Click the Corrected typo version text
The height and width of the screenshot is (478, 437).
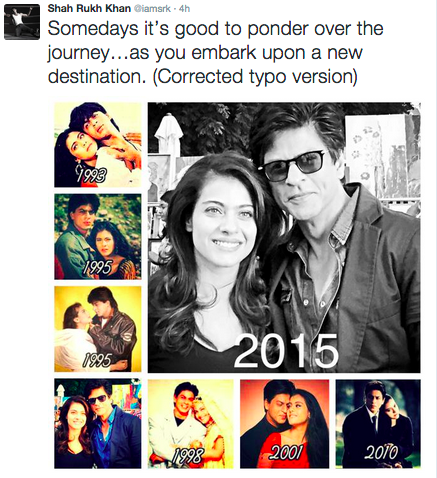255,76
